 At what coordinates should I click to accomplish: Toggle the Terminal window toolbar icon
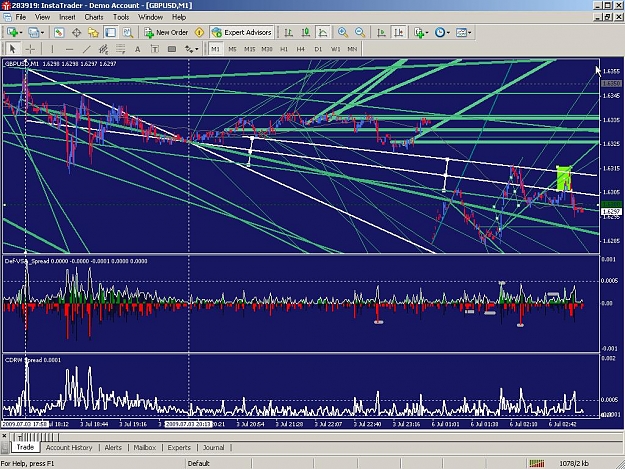click(x=110, y=33)
